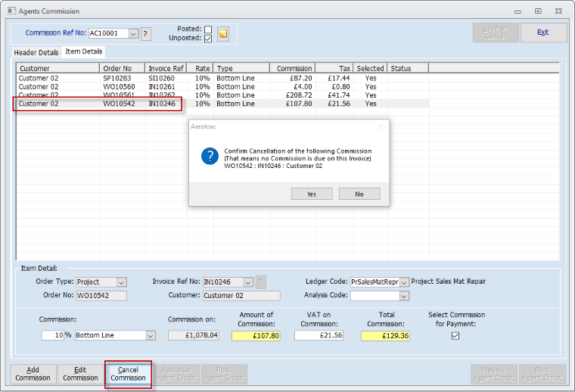Image resolution: width=575 pixels, height=392 pixels.
Task: Click the Status column header
Action: [x=408, y=68]
